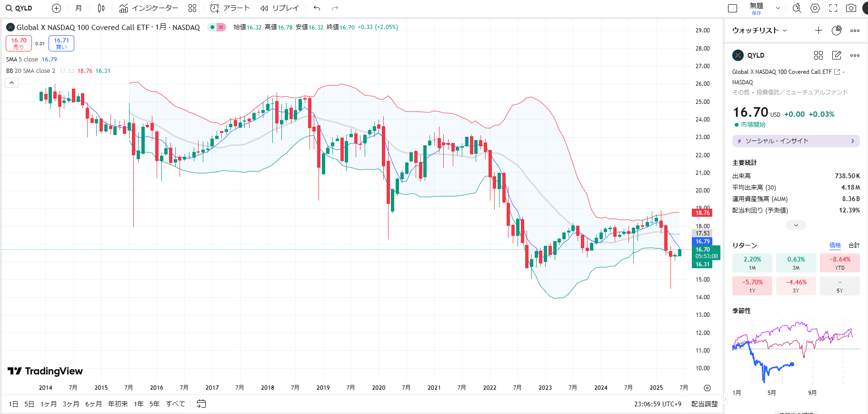
Task: Set the range to 年初来 (YTD)
Action: point(118,404)
